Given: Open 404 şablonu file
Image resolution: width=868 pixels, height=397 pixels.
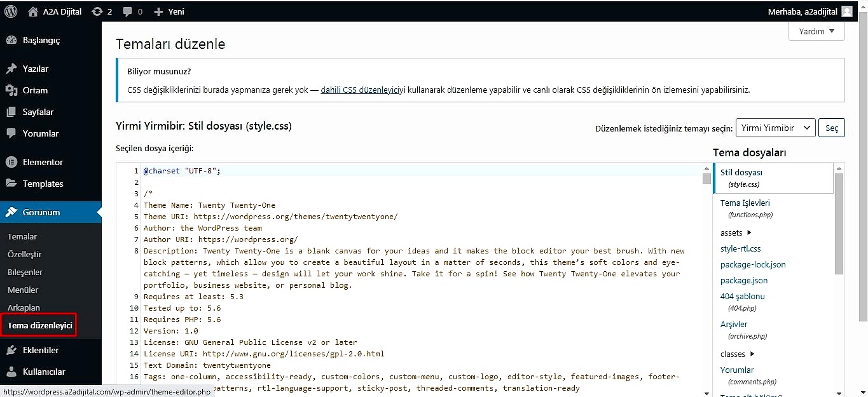Looking at the screenshot, I should point(743,302).
